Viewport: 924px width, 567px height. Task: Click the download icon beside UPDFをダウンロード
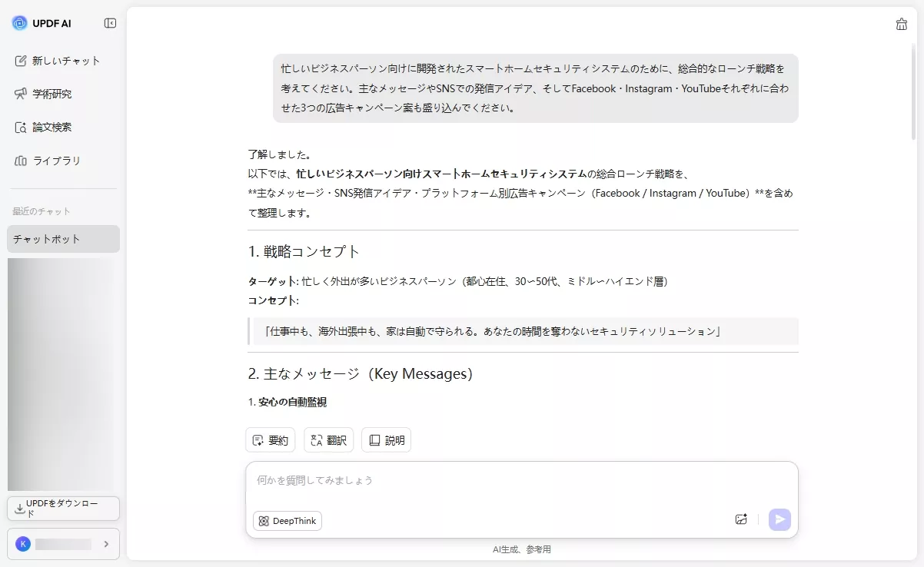coord(18,508)
